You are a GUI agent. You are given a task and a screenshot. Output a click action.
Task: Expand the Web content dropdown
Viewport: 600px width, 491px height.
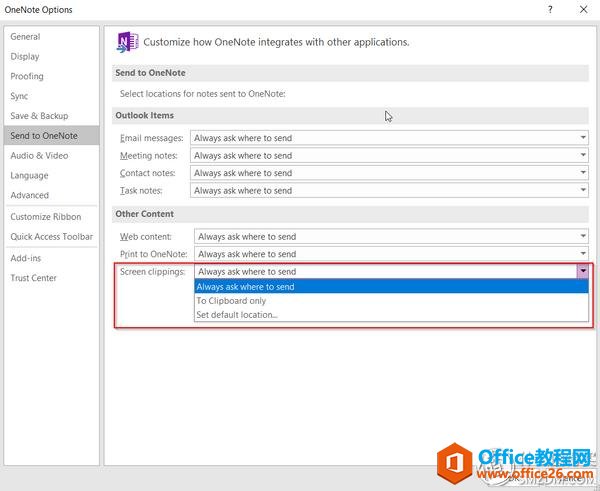(x=583, y=237)
